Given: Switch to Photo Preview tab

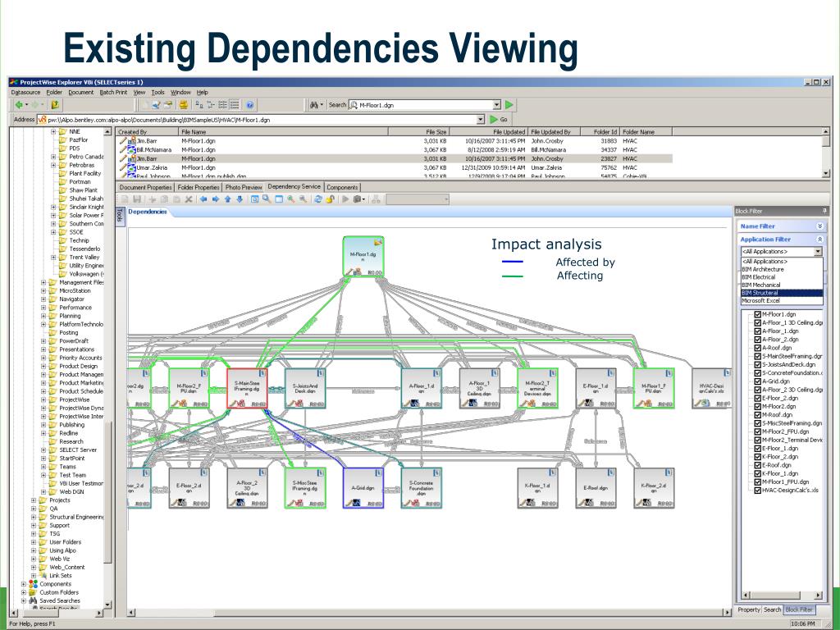Looking at the screenshot, I should pyautogui.click(x=244, y=188).
